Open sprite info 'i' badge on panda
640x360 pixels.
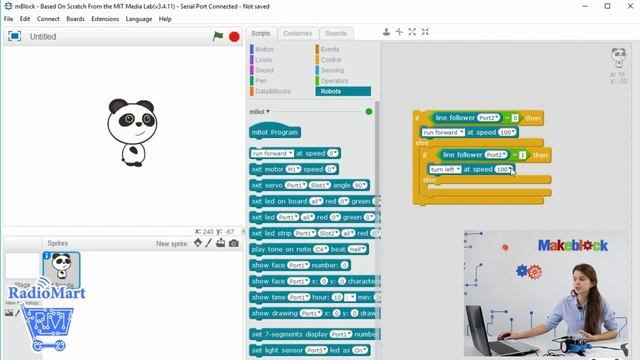click(47, 256)
